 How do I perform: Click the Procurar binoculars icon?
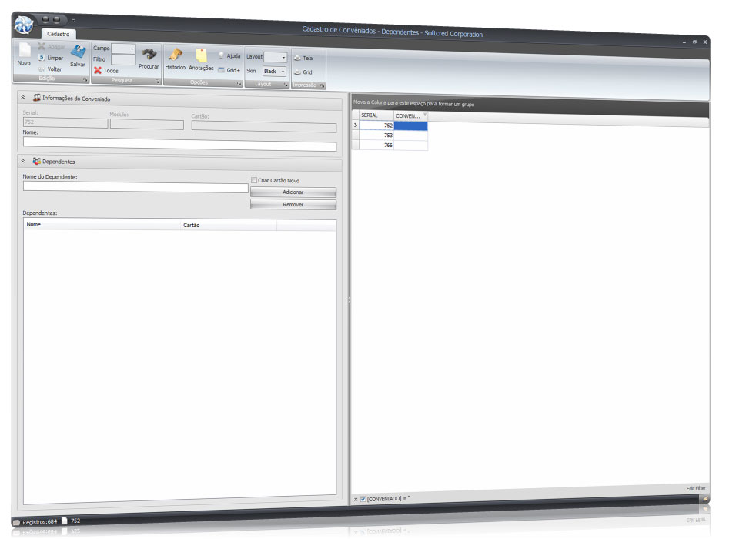149,55
